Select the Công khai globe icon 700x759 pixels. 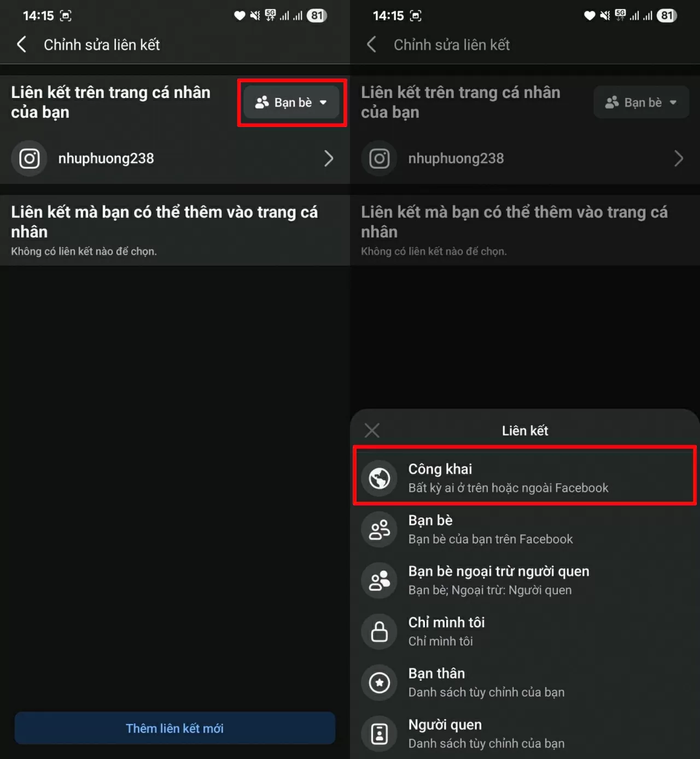click(380, 478)
